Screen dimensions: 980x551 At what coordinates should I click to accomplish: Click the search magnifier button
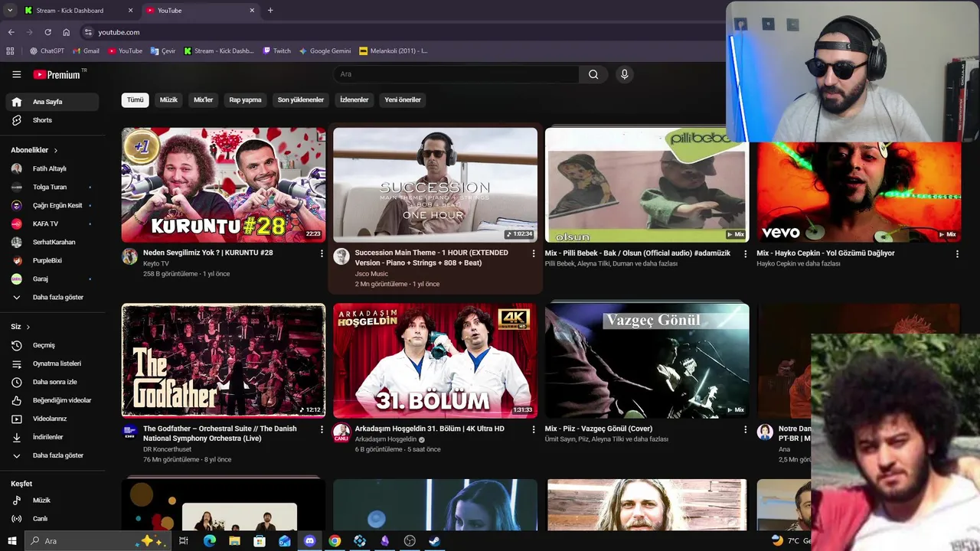coord(593,74)
